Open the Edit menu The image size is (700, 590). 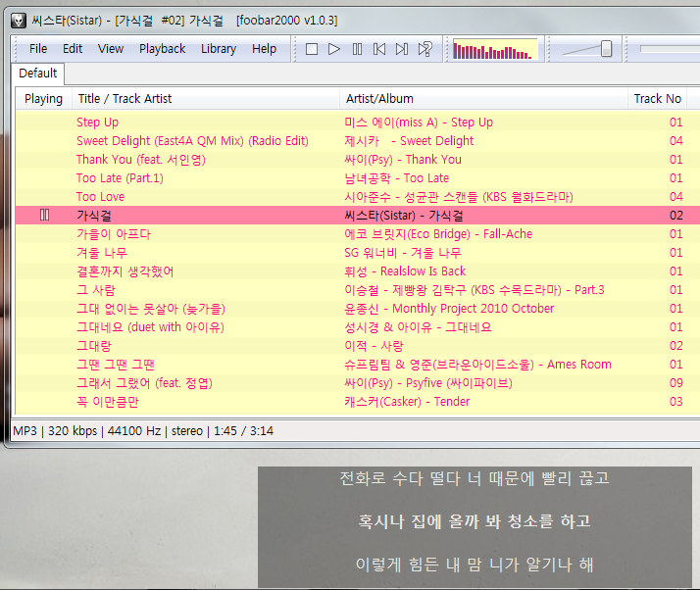73,49
